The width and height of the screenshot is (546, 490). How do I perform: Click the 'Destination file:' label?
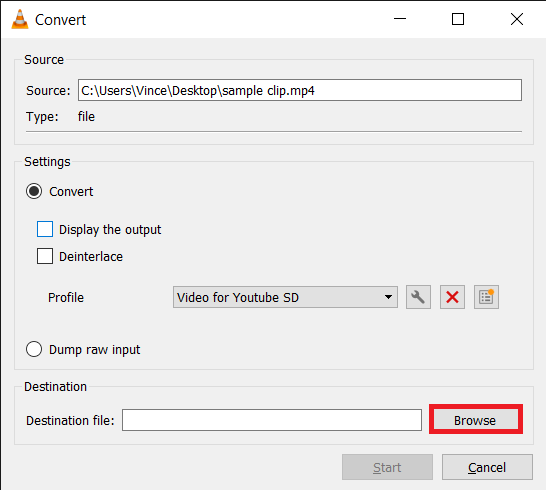click(x=70, y=420)
